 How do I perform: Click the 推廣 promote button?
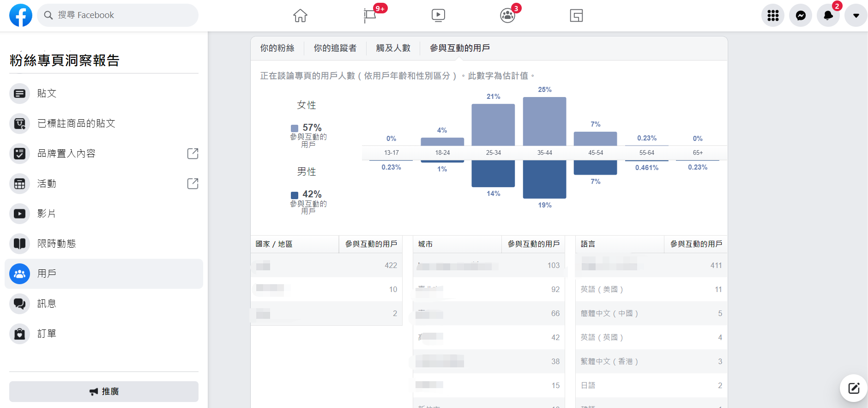pos(104,391)
